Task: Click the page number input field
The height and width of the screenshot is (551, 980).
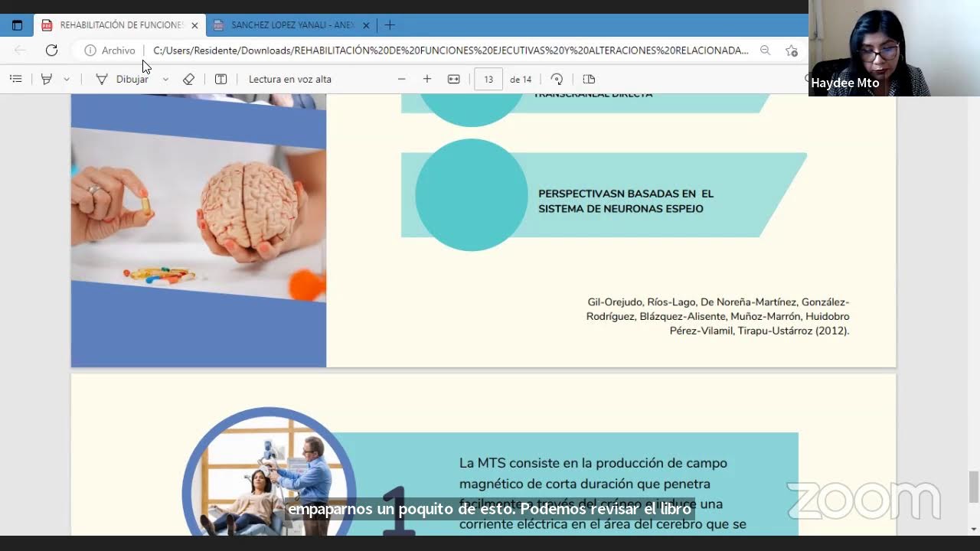Action: coord(488,79)
